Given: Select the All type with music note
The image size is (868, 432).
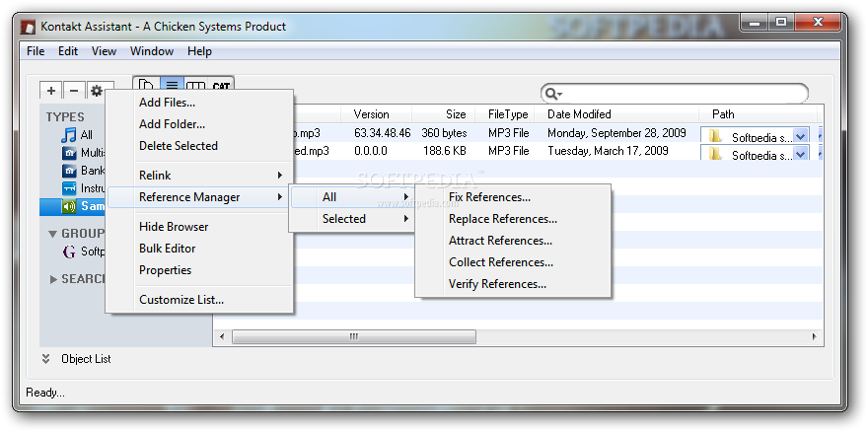Looking at the screenshot, I should (69, 134).
